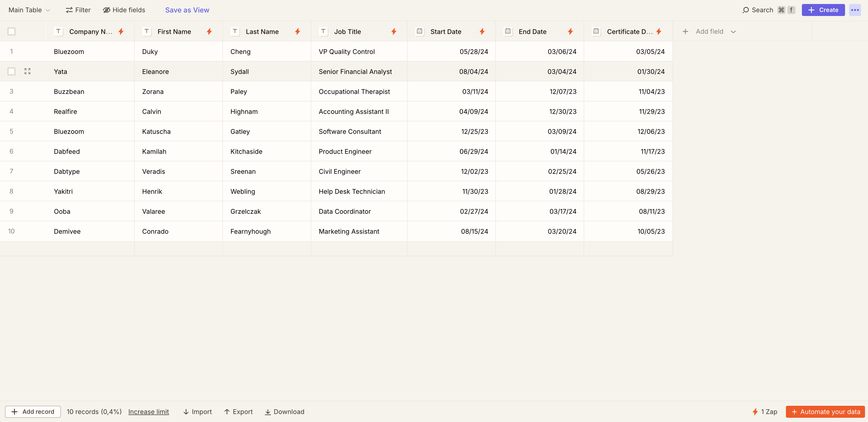Click the Certificate Date column lightning bolt icon

[x=659, y=32]
